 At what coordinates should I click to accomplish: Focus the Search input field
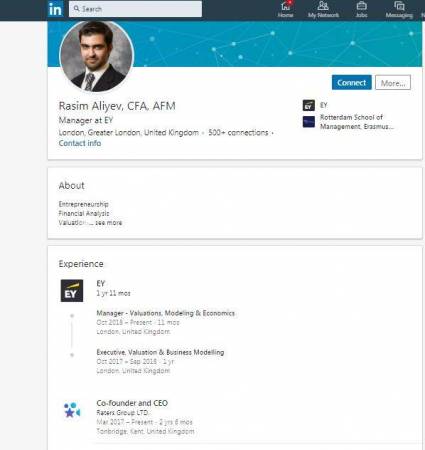pyautogui.click(x=135, y=9)
